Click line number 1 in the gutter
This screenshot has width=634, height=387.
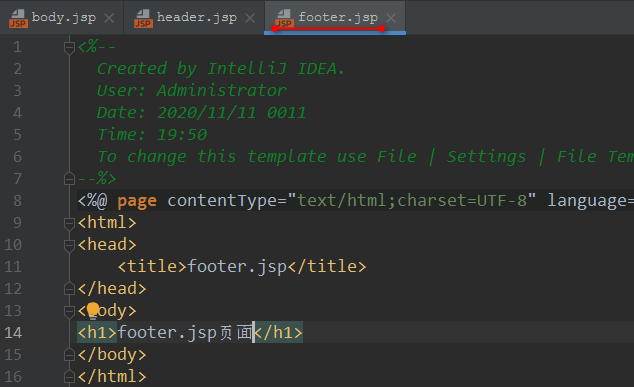coord(17,47)
